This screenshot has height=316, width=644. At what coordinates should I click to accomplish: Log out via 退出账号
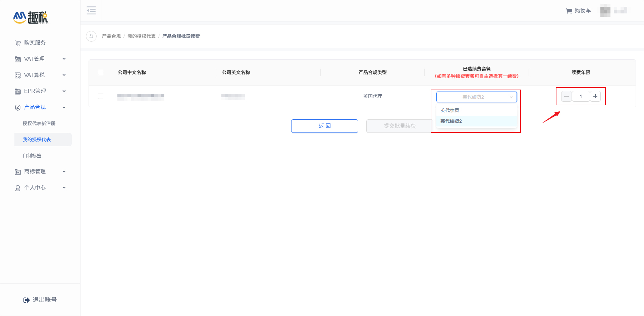(40, 300)
